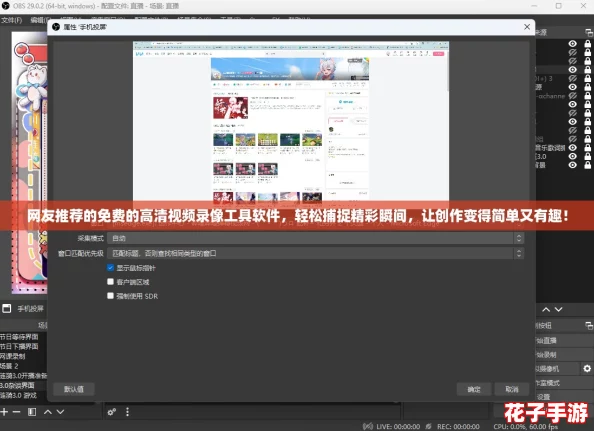594x431 pixels.
Task: Open 设置 from the controls dock
Action: pos(563,397)
